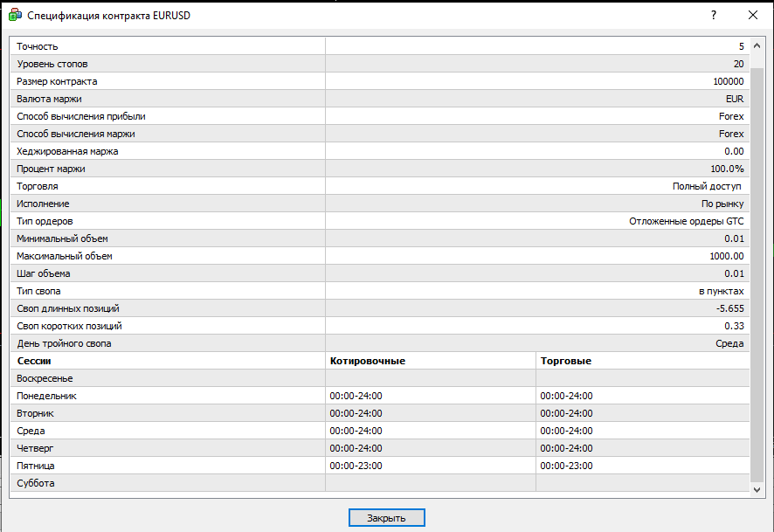Select the Минимальный объем label

point(62,238)
